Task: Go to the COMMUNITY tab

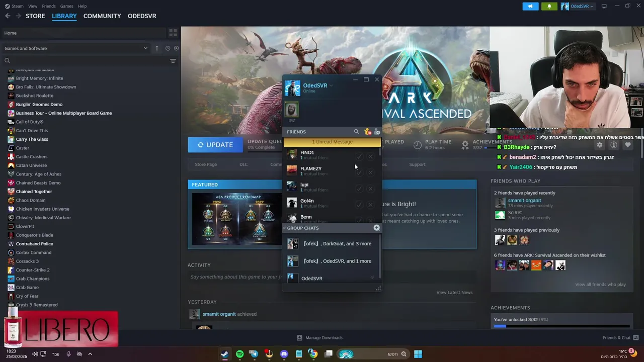Action: pyautogui.click(x=102, y=16)
